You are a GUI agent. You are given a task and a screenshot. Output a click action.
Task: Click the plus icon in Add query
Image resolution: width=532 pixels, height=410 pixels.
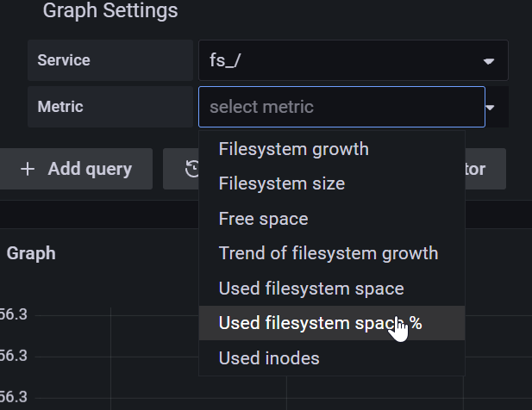point(28,169)
